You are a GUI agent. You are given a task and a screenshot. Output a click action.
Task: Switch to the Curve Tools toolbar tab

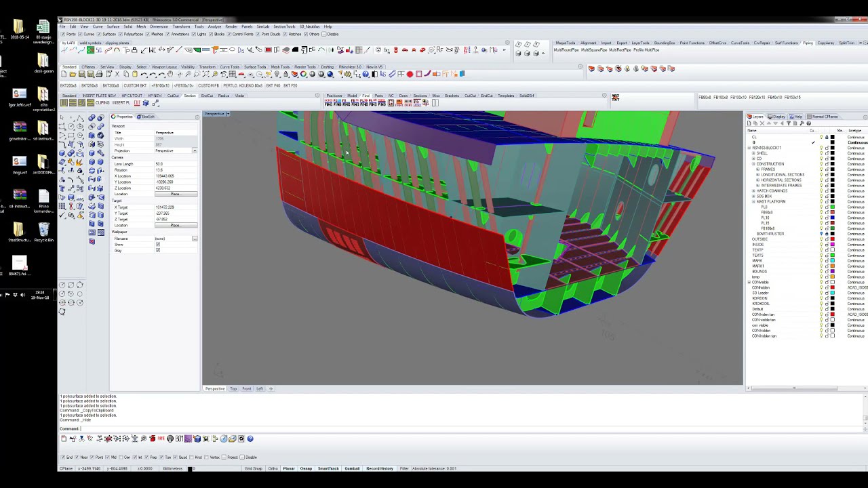pyautogui.click(x=230, y=67)
